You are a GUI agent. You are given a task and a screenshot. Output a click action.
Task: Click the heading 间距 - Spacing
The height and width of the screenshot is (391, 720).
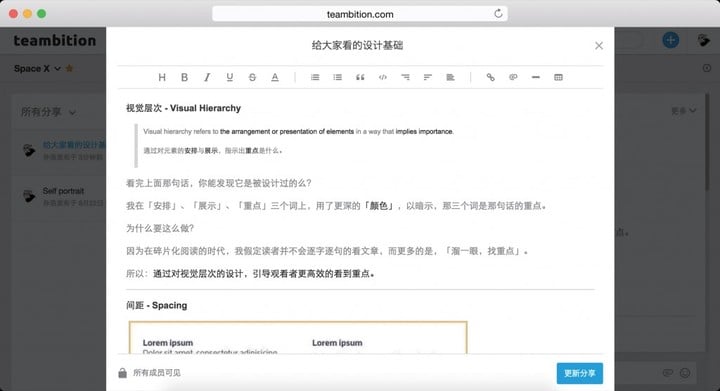[157, 305]
